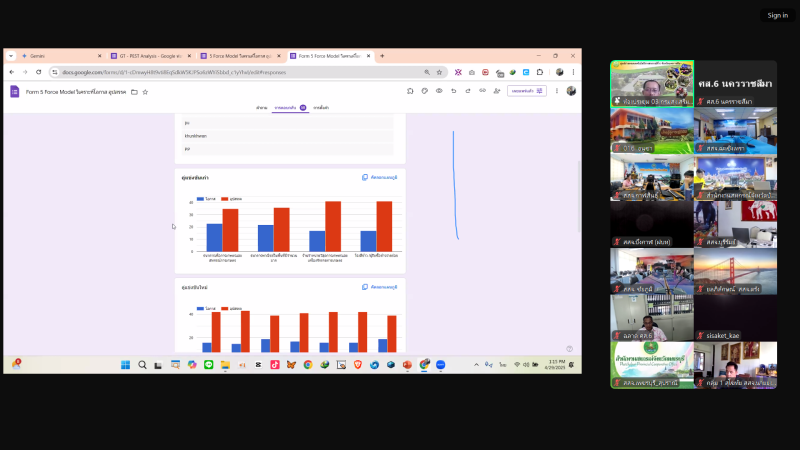The width and height of the screenshot is (800, 450).
Task: Select the Responses tab
Action: [x=290, y=108]
